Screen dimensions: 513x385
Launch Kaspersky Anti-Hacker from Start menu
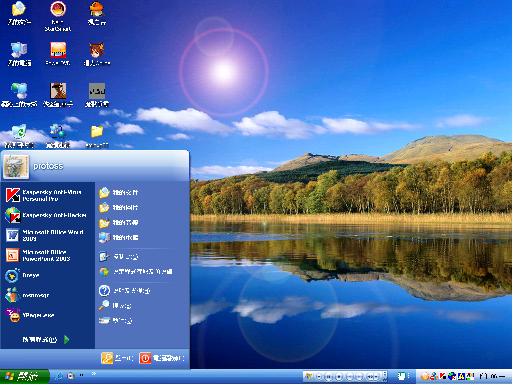click(x=47, y=215)
